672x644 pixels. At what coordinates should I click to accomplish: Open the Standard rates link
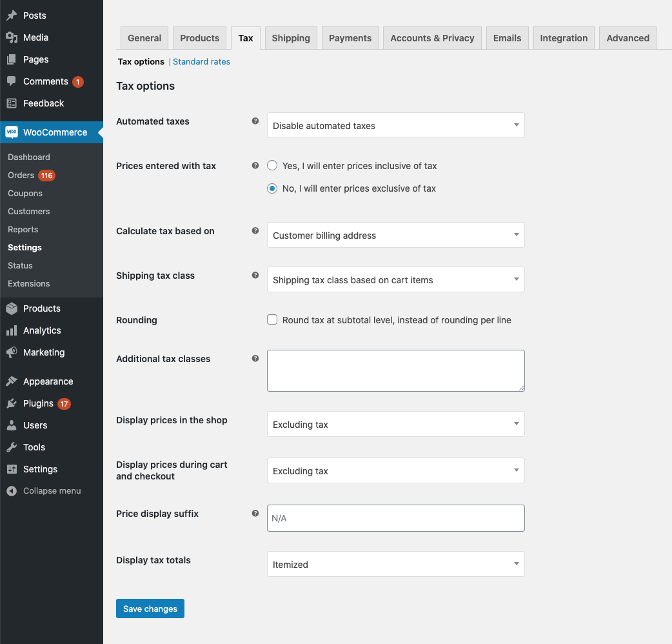pyautogui.click(x=201, y=61)
